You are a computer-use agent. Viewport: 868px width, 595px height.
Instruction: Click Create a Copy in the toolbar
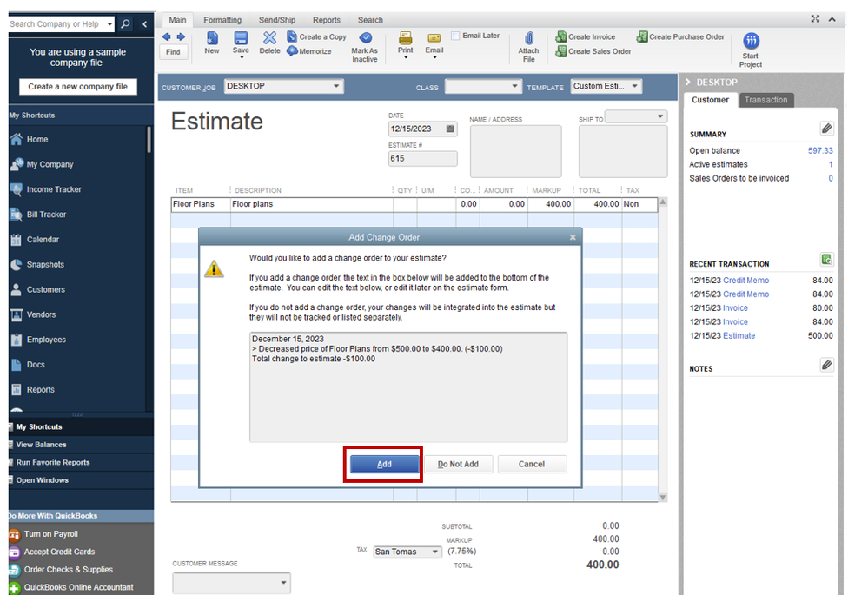pyautogui.click(x=316, y=37)
